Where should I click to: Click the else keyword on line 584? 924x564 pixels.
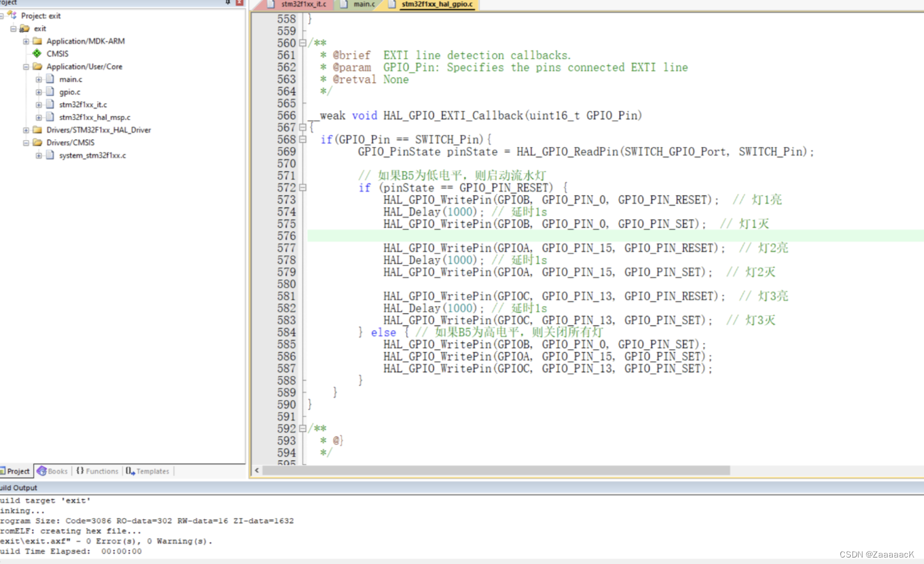pos(383,333)
